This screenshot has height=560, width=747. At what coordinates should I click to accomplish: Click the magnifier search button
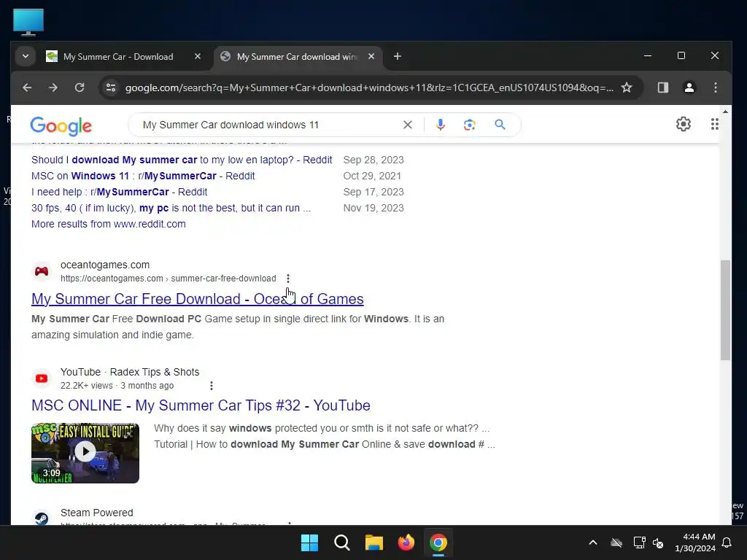(500, 125)
